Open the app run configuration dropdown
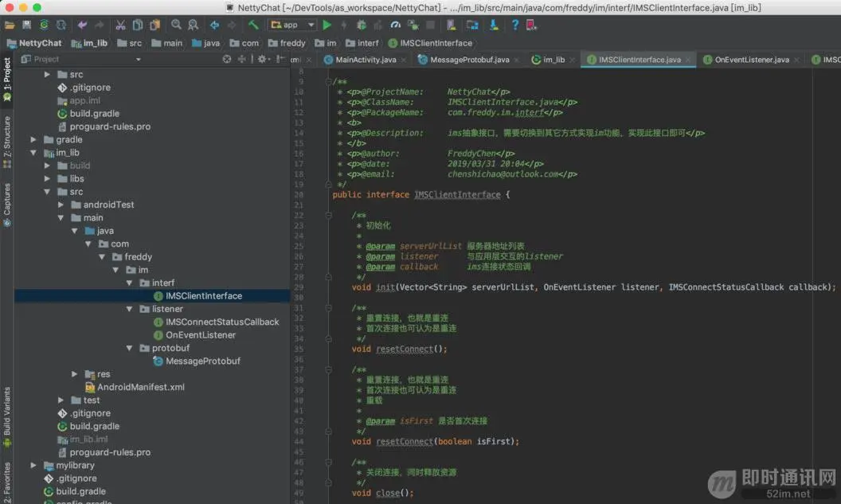Viewport: 841px width, 504px height. coord(292,25)
